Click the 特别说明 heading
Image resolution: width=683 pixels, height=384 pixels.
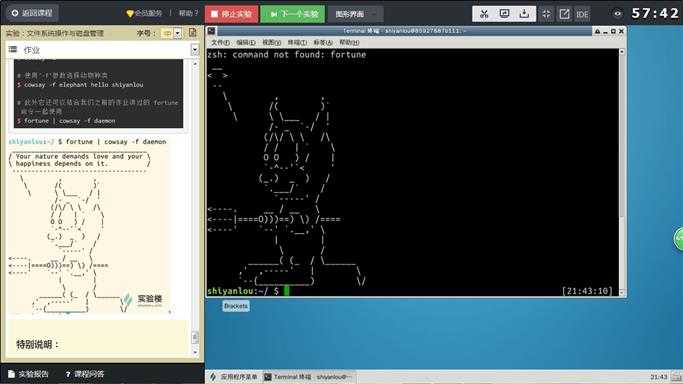[x=37, y=344]
